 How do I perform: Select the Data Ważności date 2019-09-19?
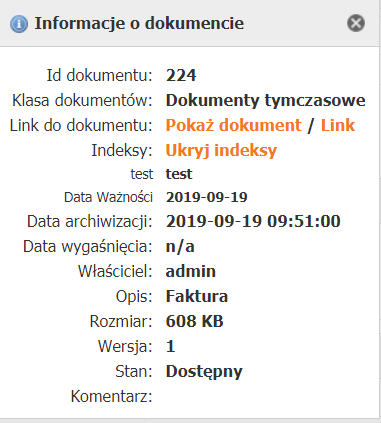(x=207, y=197)
